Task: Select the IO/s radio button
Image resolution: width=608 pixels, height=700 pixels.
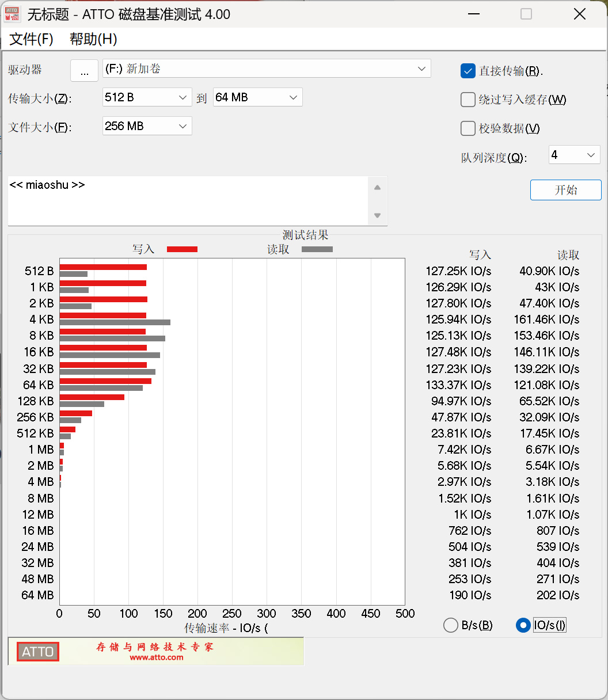Action: [523, 625]
